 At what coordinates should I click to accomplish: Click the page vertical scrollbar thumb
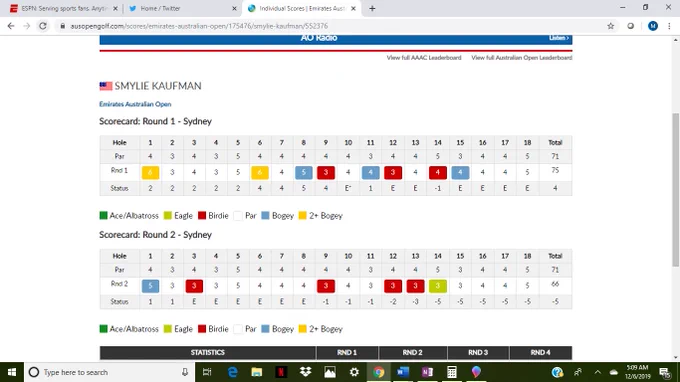coord(676,190)
